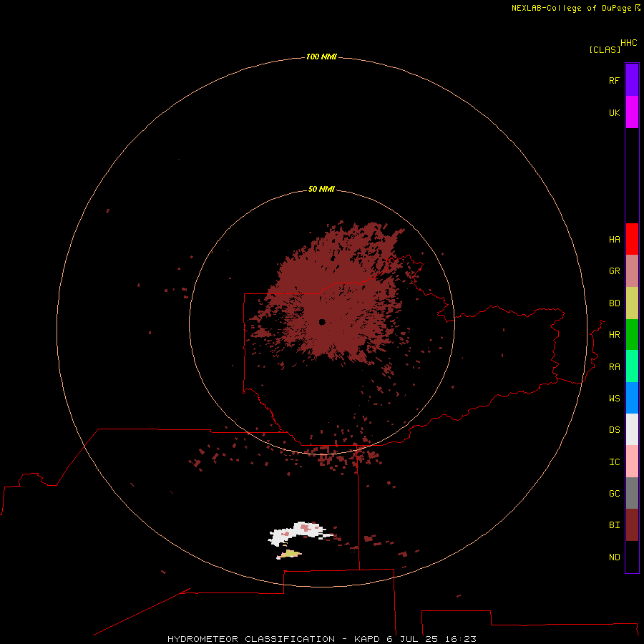Click the UK magenta legend swatch
The width and height of the screenshot is (644, 644).
pyautogui.click(x=632, y=112)
